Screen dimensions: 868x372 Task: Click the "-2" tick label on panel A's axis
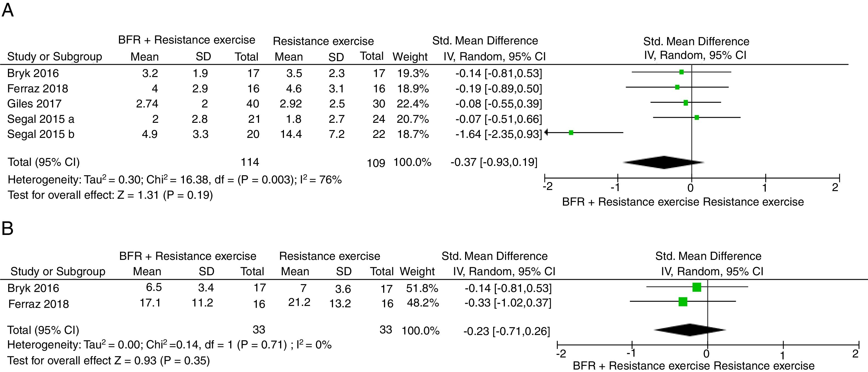point(548,186)
